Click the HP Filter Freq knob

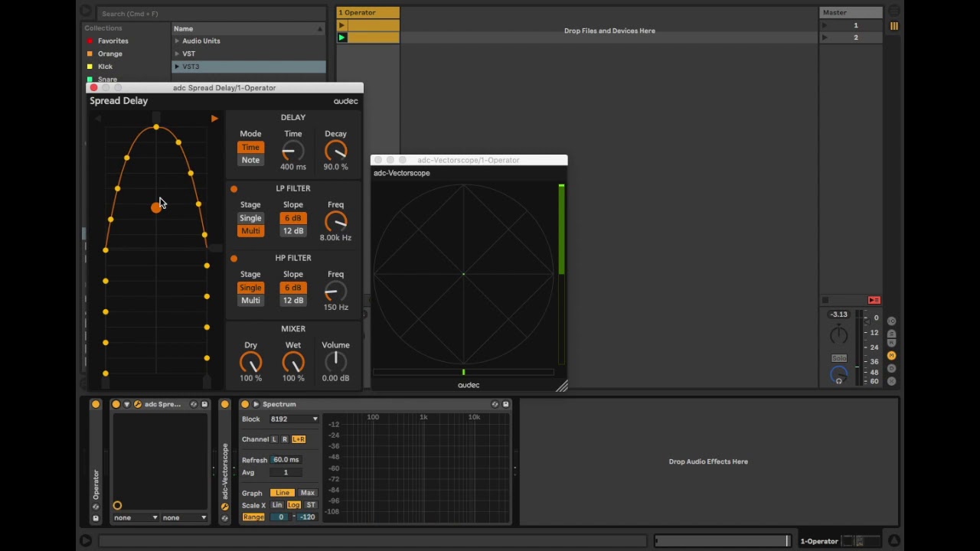[335, 292]
